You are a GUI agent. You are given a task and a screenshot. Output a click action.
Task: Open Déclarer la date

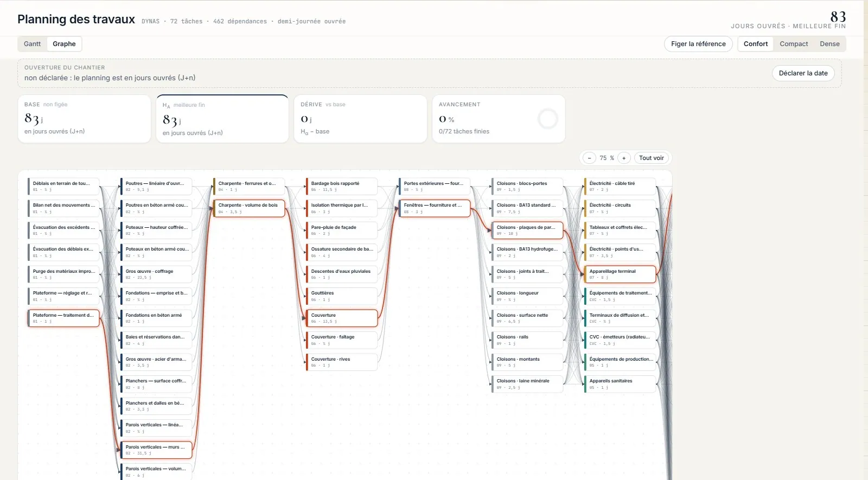pos(803,73)
